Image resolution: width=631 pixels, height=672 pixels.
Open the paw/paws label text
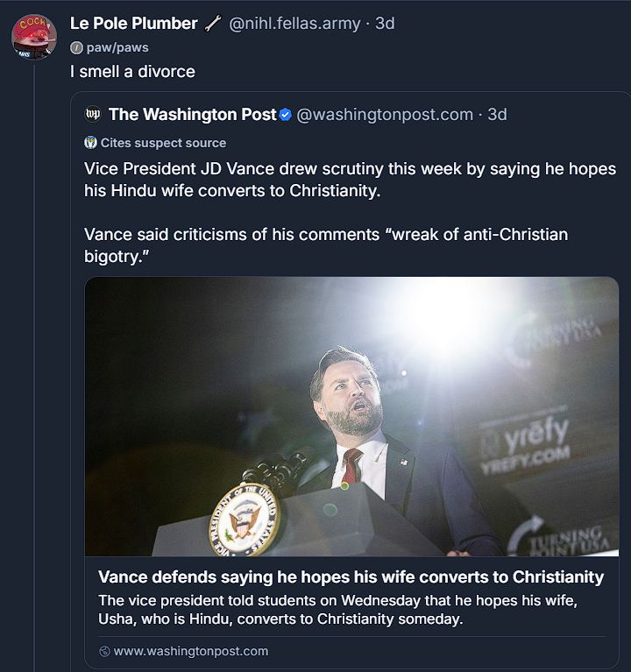click(117, 48)
